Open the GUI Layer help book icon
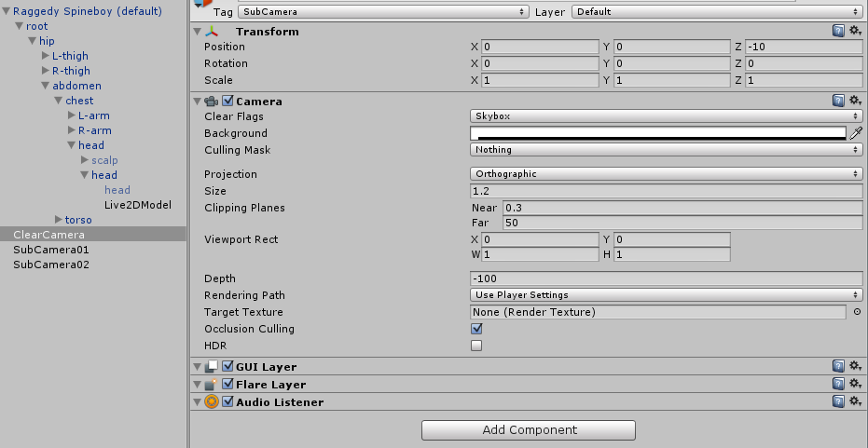 (x=838, y=366)
